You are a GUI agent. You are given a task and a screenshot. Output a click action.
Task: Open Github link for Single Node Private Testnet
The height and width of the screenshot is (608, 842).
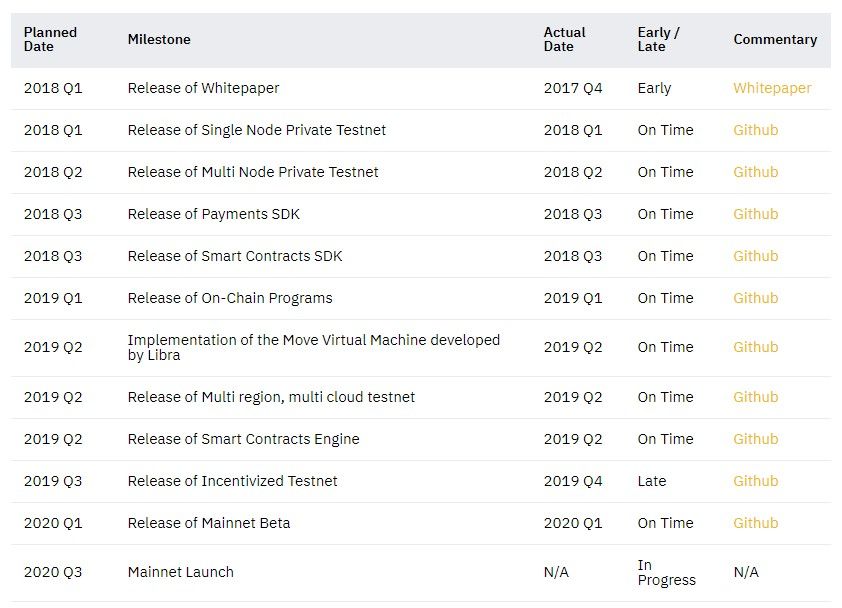tap(755, 130)
